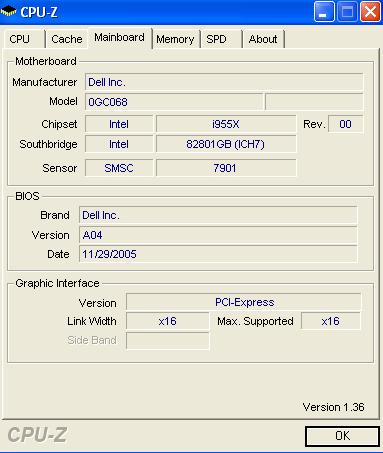Viewport: 383px width, 453px height.
Task: Click the OK button
Action: [342, 436]
